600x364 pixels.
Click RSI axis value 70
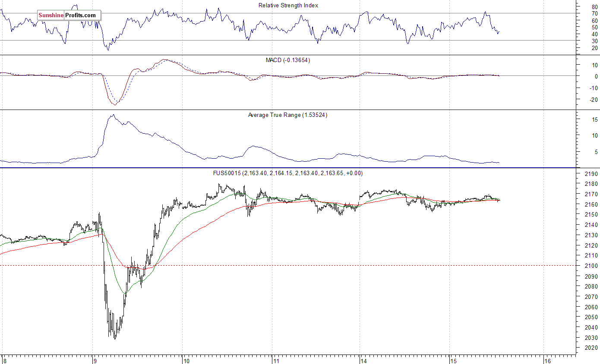click(x=595, y=14)
